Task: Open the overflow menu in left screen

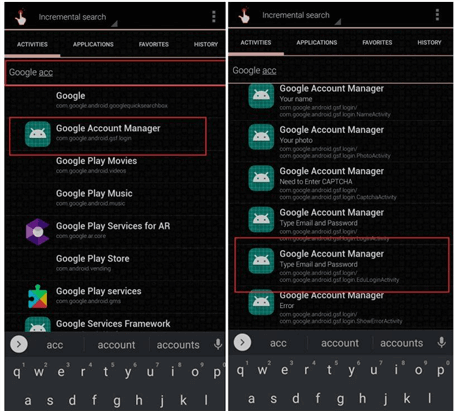Action: click(x=214, y=16)
